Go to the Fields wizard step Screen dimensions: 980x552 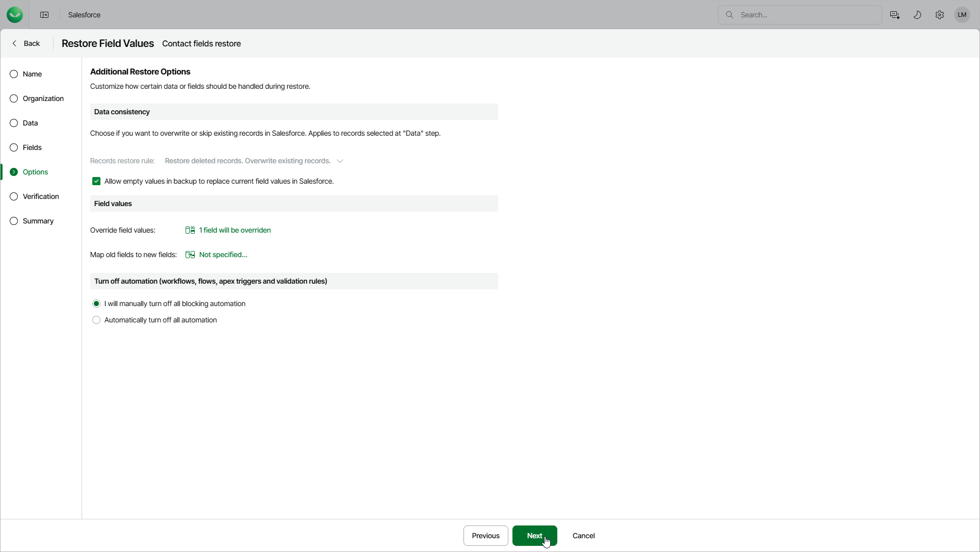[x=32, y=147]
